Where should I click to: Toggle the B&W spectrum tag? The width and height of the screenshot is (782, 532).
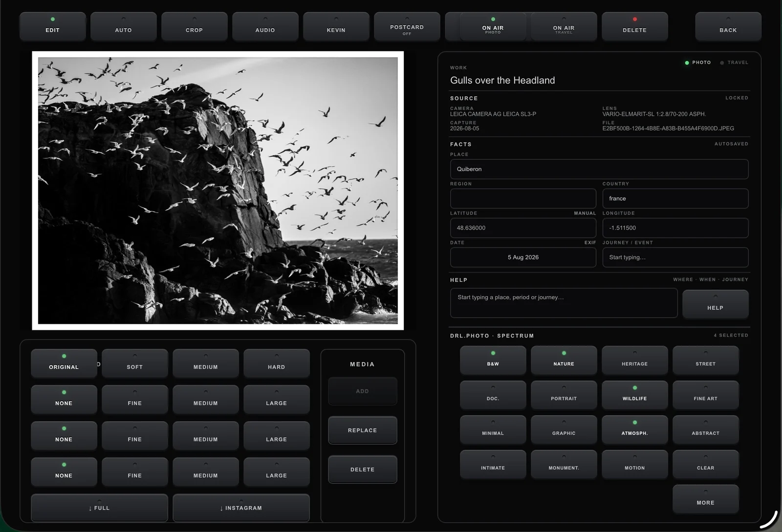tap(493, 360)
